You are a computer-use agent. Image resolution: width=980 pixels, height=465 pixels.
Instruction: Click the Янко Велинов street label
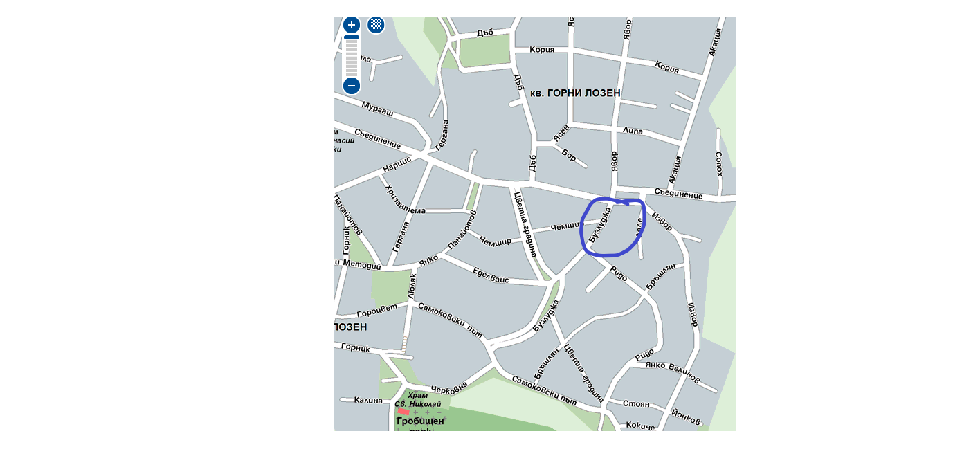672,373
